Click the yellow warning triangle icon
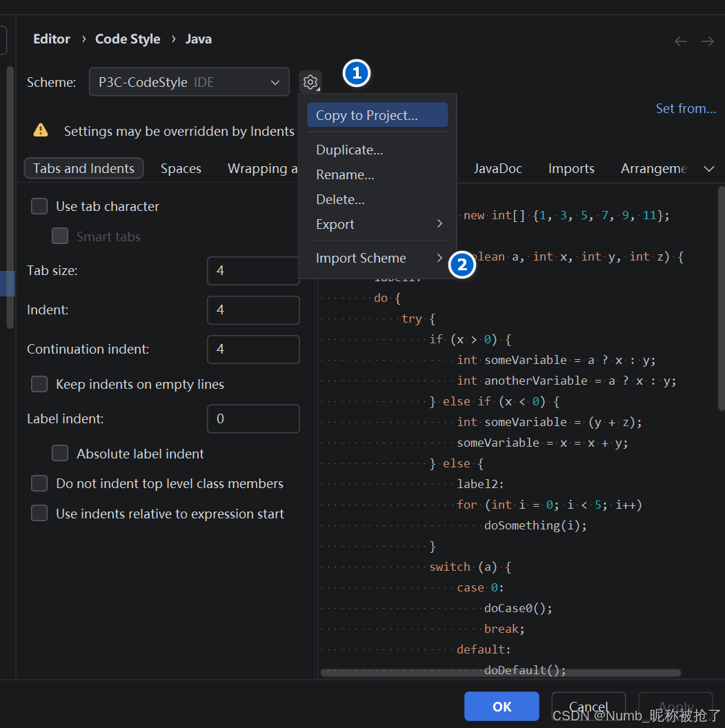The width and height of the screenshot is (725, 728). coord(41,130)
